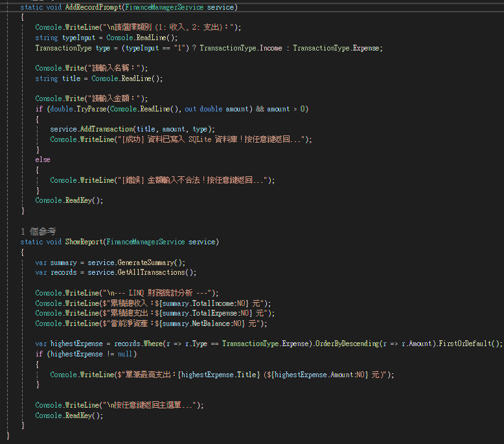Click the GetAllTransactions() call
This screenshot has width=504, height=444.
click(155, 272)
